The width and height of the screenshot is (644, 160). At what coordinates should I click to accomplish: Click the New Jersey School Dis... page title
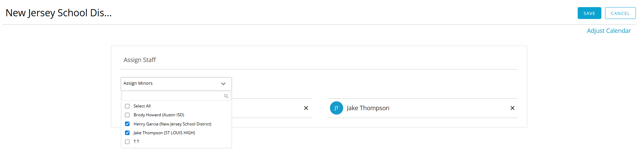pyautogui.click(x=59, y=13)
